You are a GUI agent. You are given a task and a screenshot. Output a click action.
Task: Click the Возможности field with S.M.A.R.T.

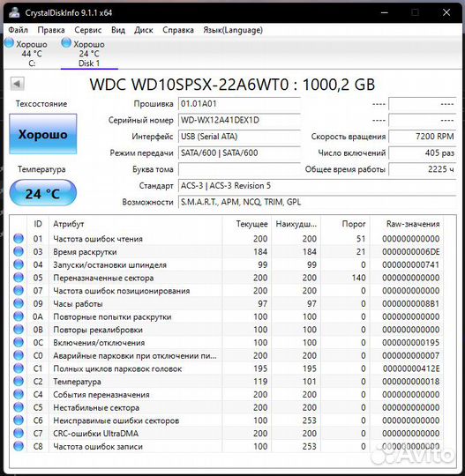coord(317,202)
